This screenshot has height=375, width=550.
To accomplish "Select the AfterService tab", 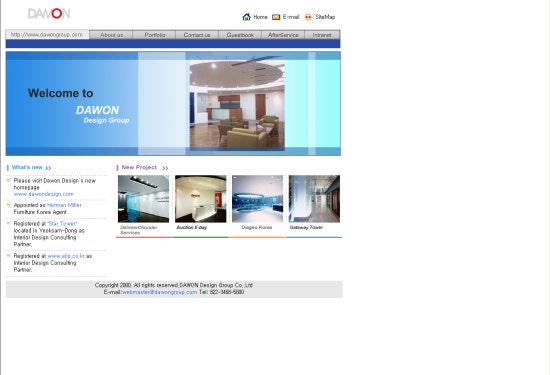I will [283, 35].
